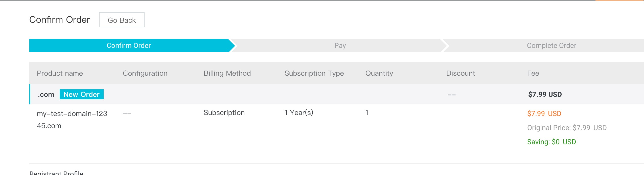This screenshot has height=175, width=644.
Task: Click the Configuration column header
Action: [145, 73]
